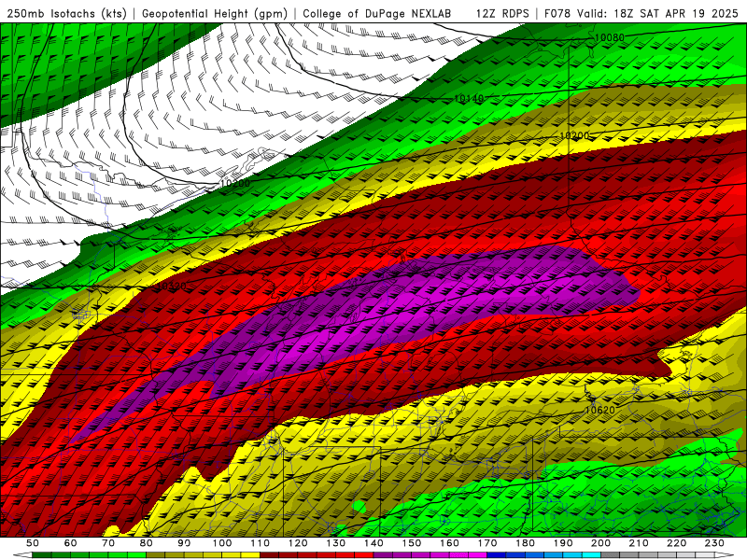Image resolution: width=747 pixels, height=560 pixels.
Task: Click the bright yellow swatch just left of 110
Action: click(250, 555)
